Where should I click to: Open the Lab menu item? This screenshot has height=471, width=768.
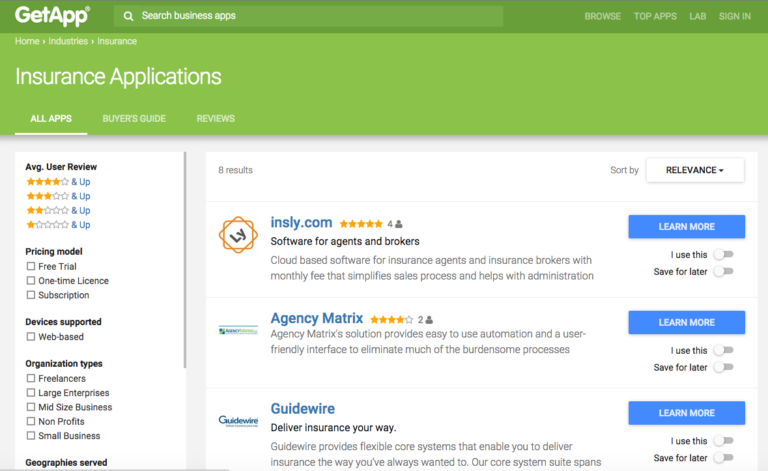tap(698, 16)
